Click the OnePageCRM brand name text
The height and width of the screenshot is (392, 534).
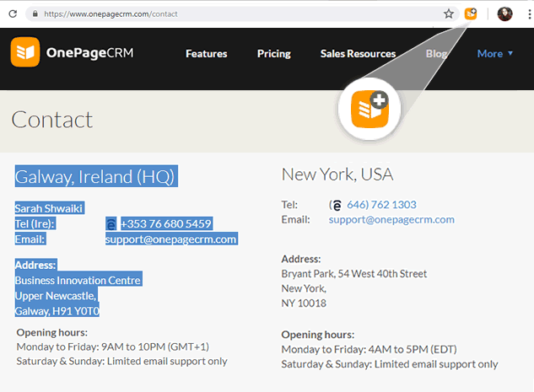pos(90,53)
